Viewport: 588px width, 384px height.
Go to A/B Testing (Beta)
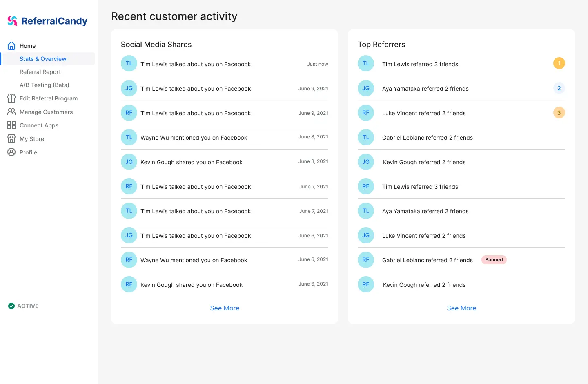click(45, 85)
